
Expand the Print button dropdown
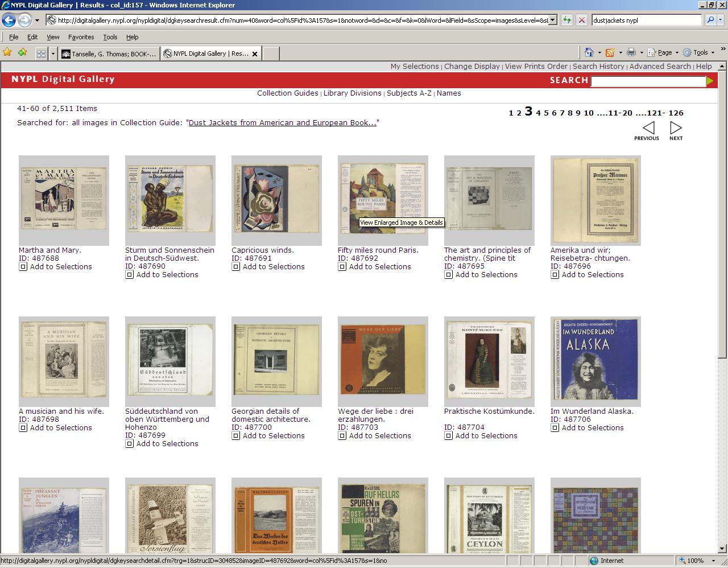coord(641,52)
